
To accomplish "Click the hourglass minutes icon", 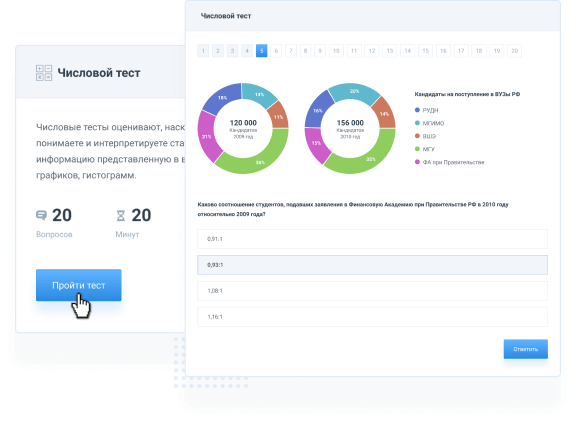I will (x=120, y=216).
